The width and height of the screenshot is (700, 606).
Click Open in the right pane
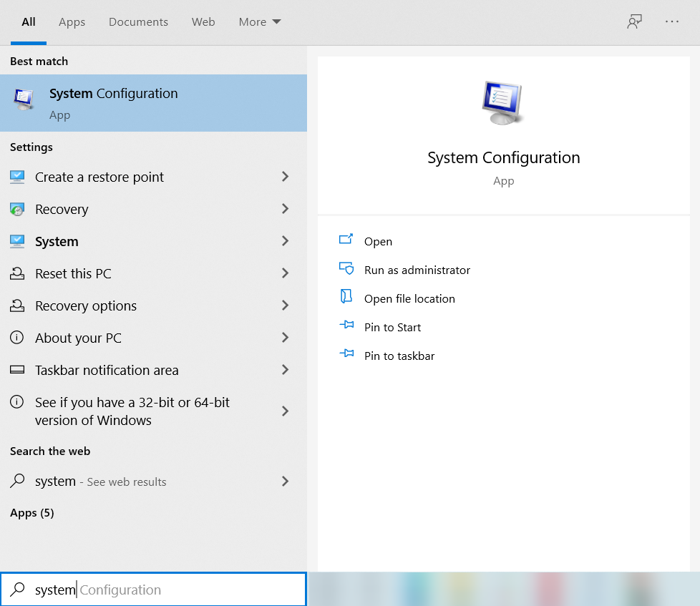[x=378, y=242]
